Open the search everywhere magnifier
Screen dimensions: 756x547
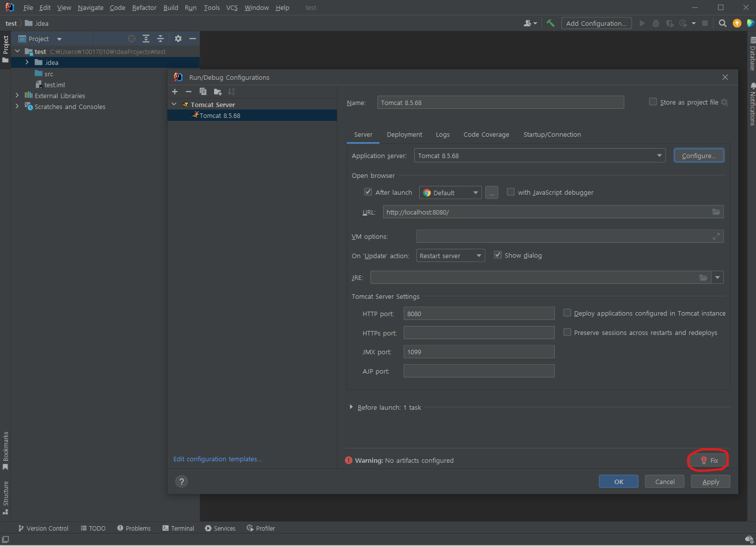tap(723, 23)
